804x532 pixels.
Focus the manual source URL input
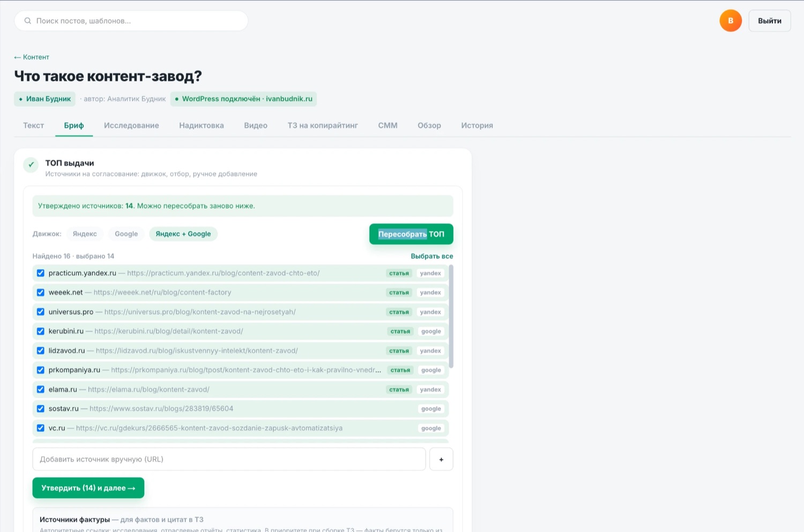(229, 459)
